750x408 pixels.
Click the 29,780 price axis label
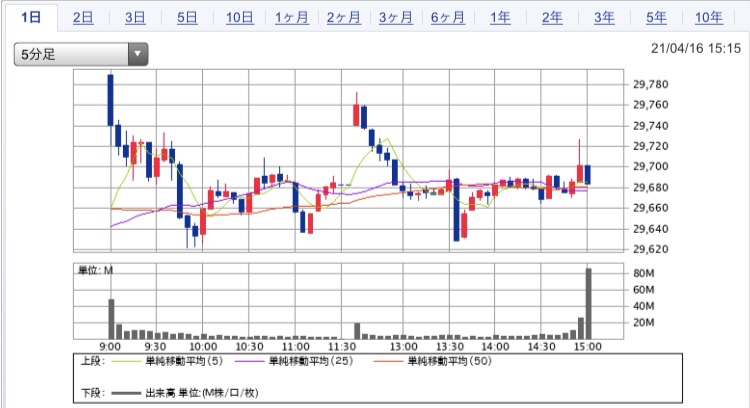[651, 85]
